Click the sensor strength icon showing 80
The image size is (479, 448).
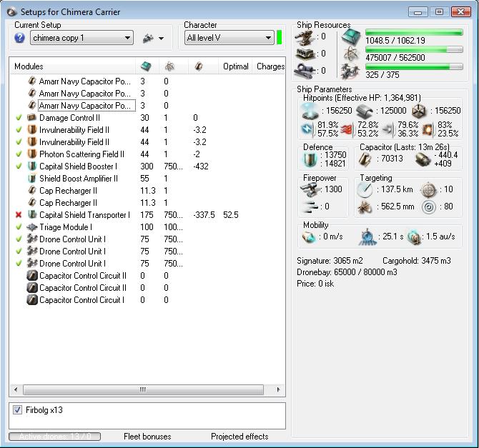(x=429, y=207)
